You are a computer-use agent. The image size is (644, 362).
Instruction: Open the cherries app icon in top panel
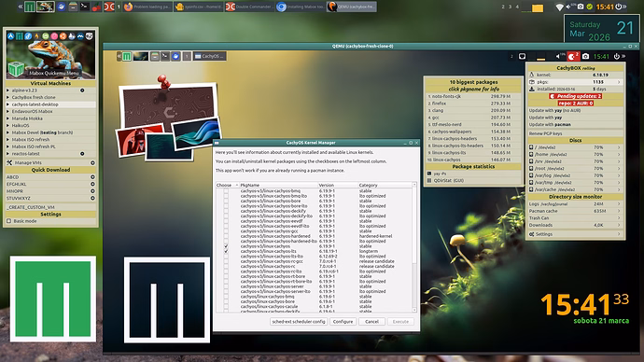[96, 7]
